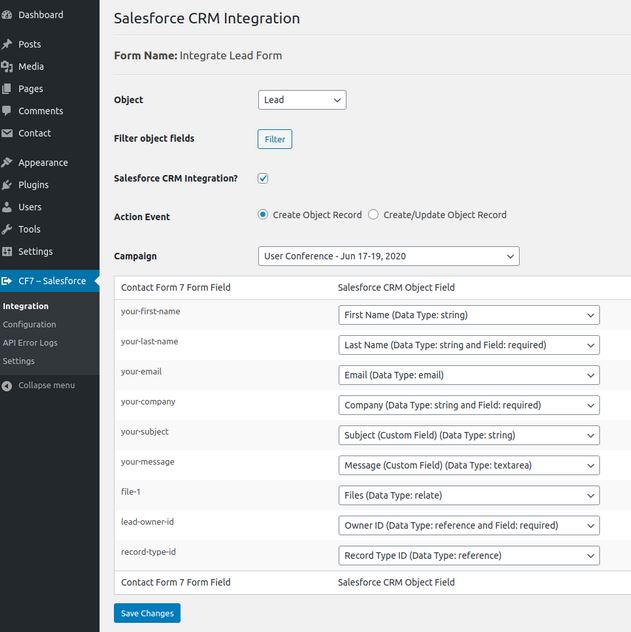Click the Posts pushpin icon
631x632 pixels.
tap(6, 44)
